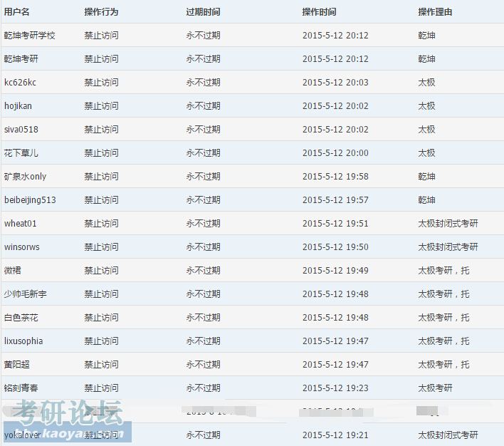Image resolution: width=504 pixels, height=446 pixels.
Task: Select username 乾坤考研学校
Action: tap(30, 36)
